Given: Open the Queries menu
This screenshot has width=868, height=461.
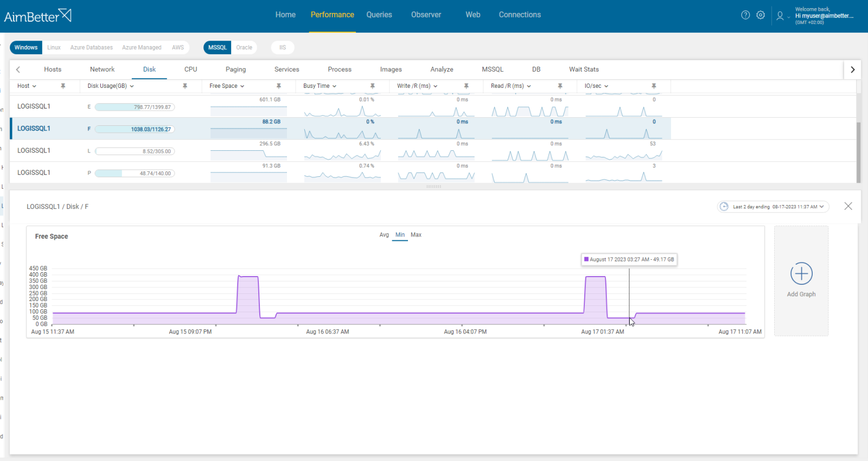Looking at the screenshot, I should tap(379, 15).
